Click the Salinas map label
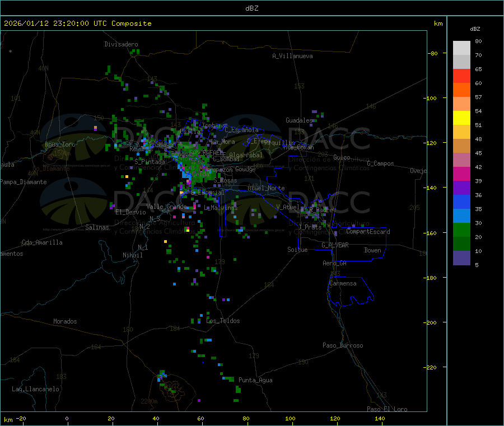Viewport: 504px width, 426px height. pos(97,227)
